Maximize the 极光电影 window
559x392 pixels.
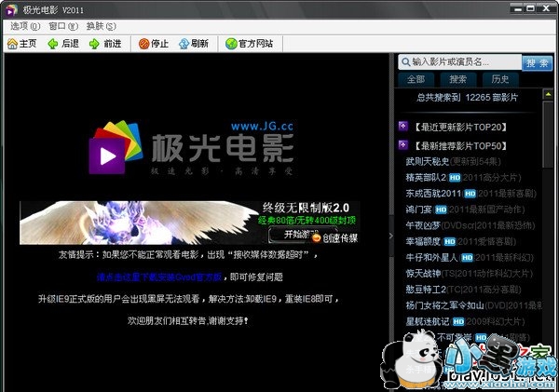coord(531,8)
